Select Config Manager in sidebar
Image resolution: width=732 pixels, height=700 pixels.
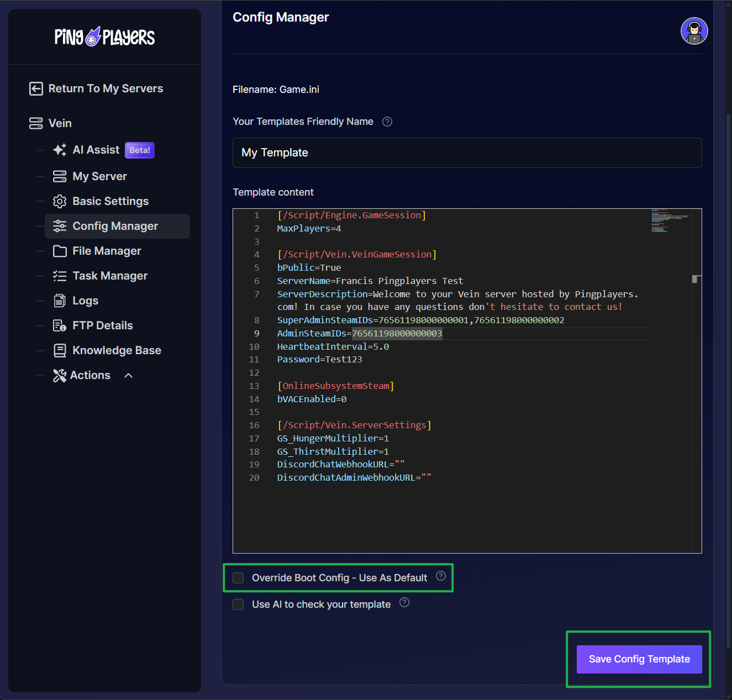click(115, 226)
